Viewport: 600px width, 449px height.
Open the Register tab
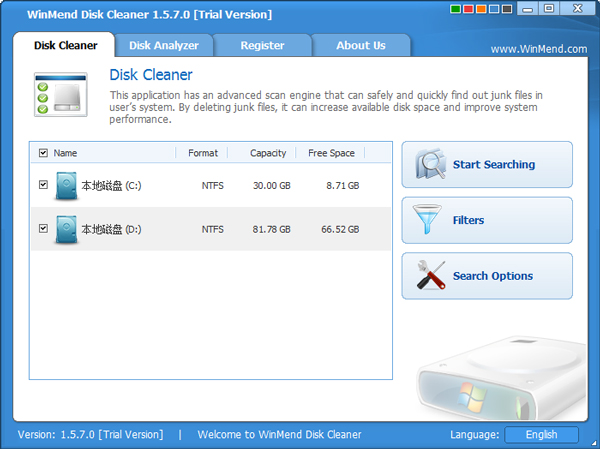(x=262, y=45)
